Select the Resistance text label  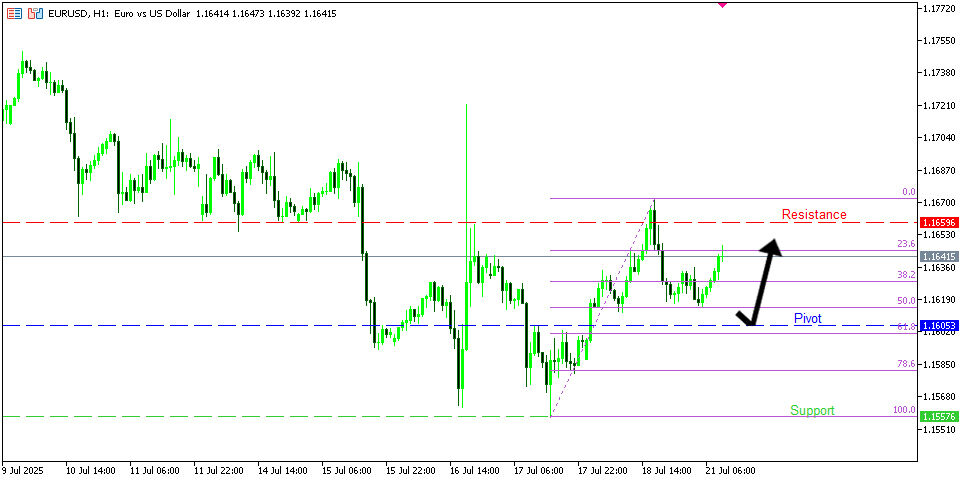pyautogui.click(x=813, y=215)
